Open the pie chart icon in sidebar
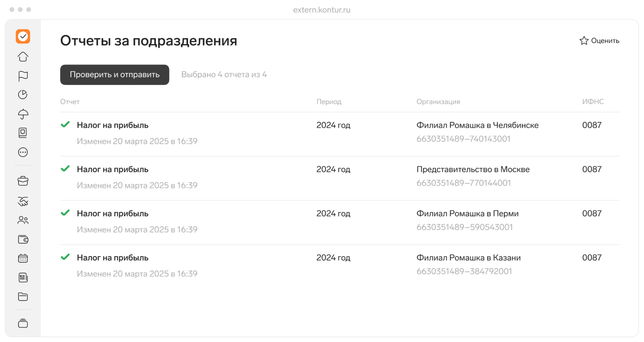The width and height of the screenshot is (644, 342). 23,95
